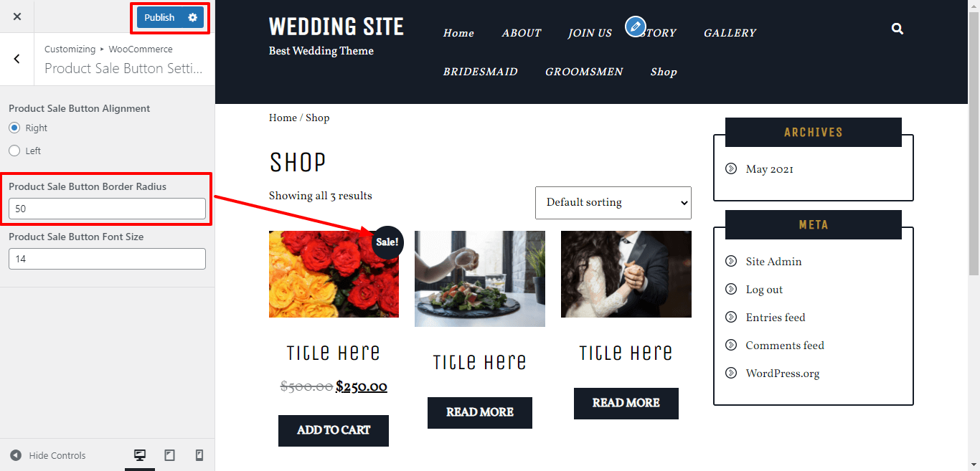Focus the Border Radius input field
The image size is (980, 471).
tap(107, 209)
